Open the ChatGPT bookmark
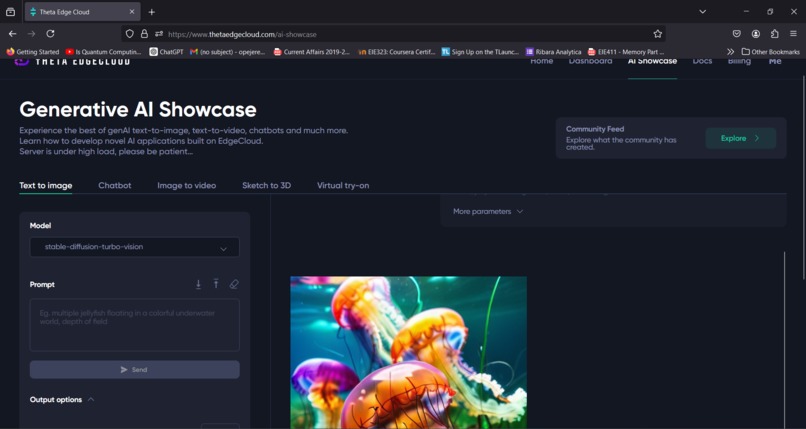Viewport: 806px width, 429px height. (x=167, y=52)
